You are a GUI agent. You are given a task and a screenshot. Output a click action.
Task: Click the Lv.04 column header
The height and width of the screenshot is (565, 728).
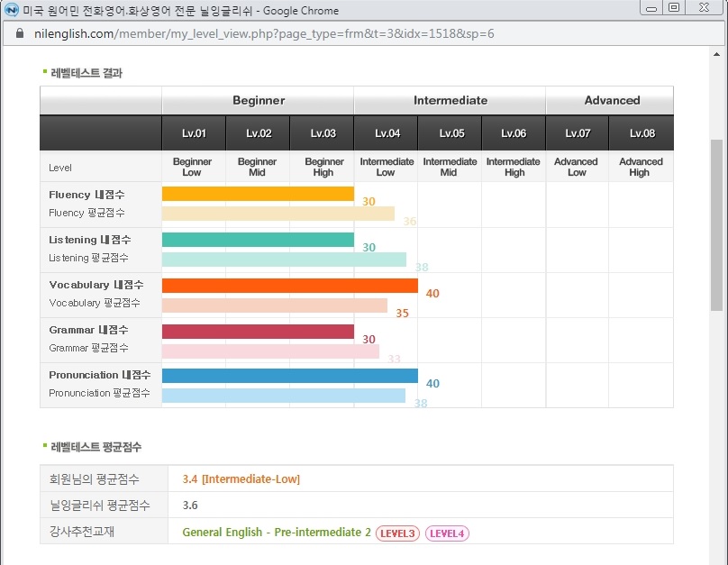point(387,133)
